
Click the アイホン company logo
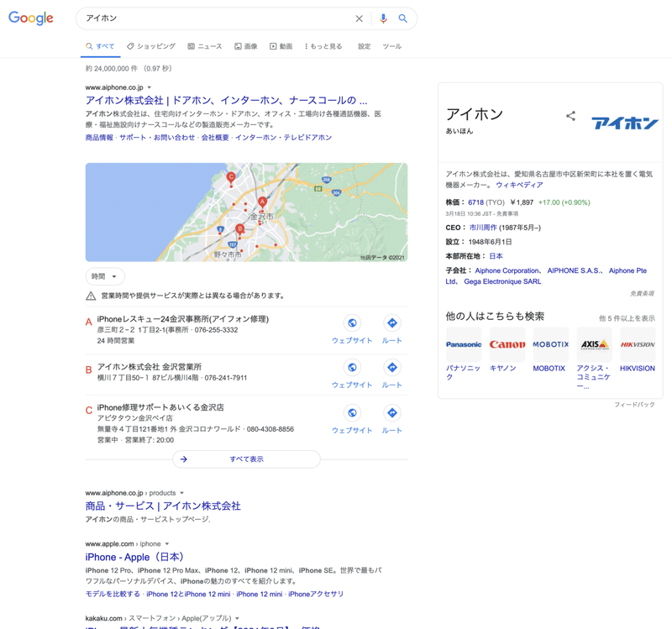[625, 123]
